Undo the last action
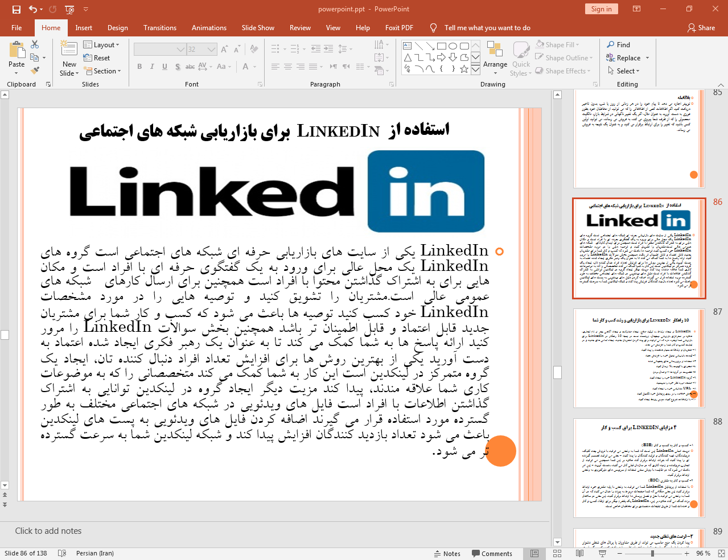 click(33, 9)
